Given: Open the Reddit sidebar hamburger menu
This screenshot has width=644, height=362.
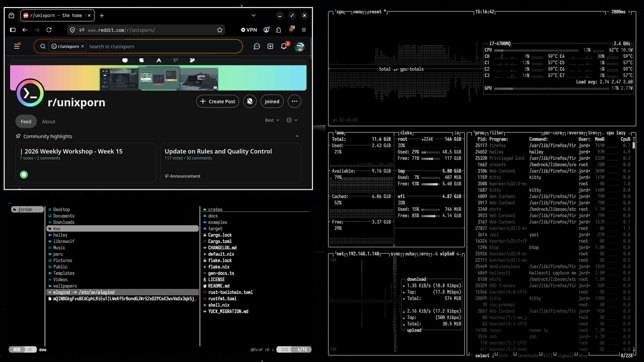Looking at the screenshot, I should [17, 46].
